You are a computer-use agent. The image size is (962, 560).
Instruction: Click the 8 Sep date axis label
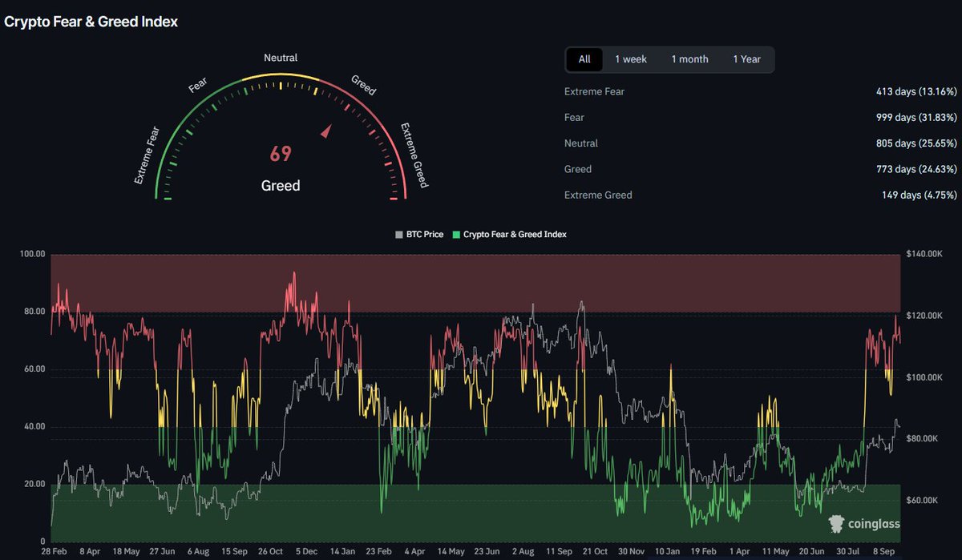(883, 552)
